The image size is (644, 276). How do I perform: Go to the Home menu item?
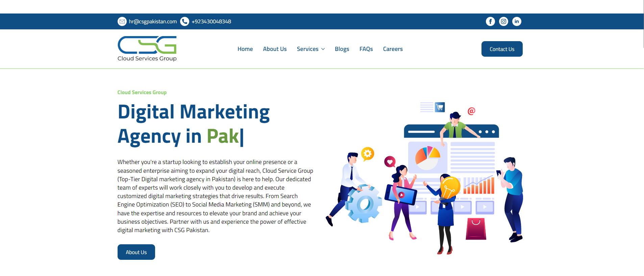pyautogui.click(x=245, y=49)
